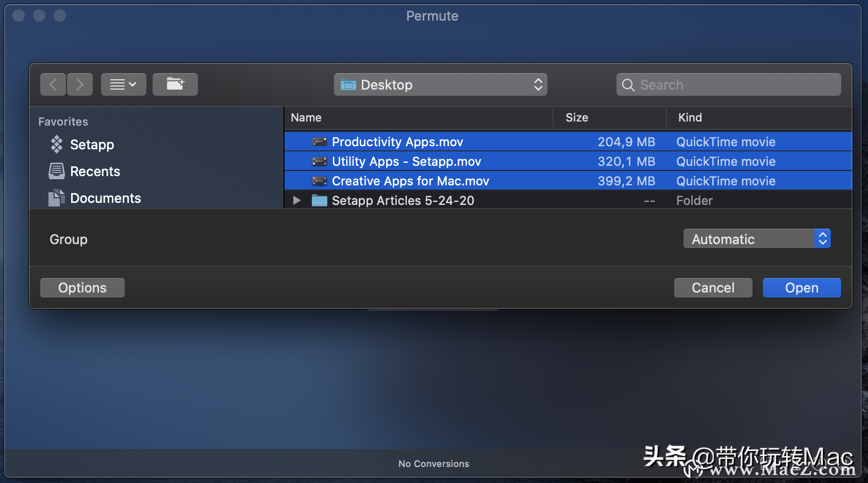Click the QuickTime movie kind of Productivity Apps
This screenshot has height=483, width=868.
click(726, 142)
